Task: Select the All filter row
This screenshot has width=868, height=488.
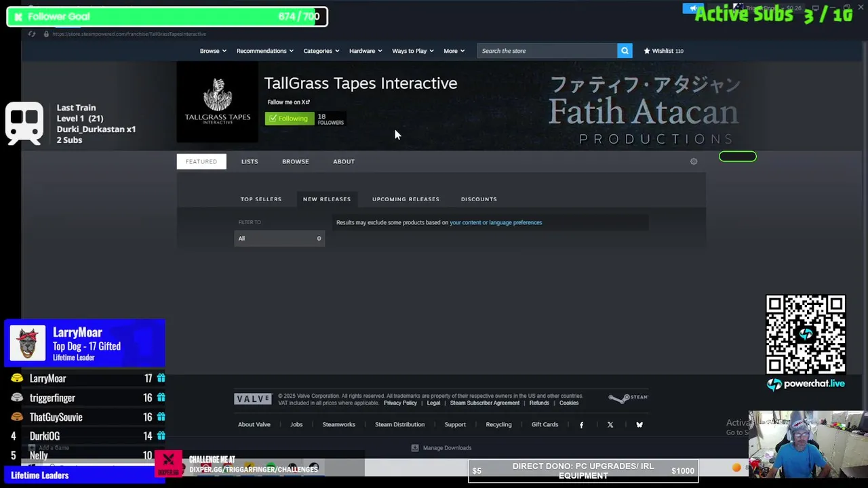Action: [279, 239]
